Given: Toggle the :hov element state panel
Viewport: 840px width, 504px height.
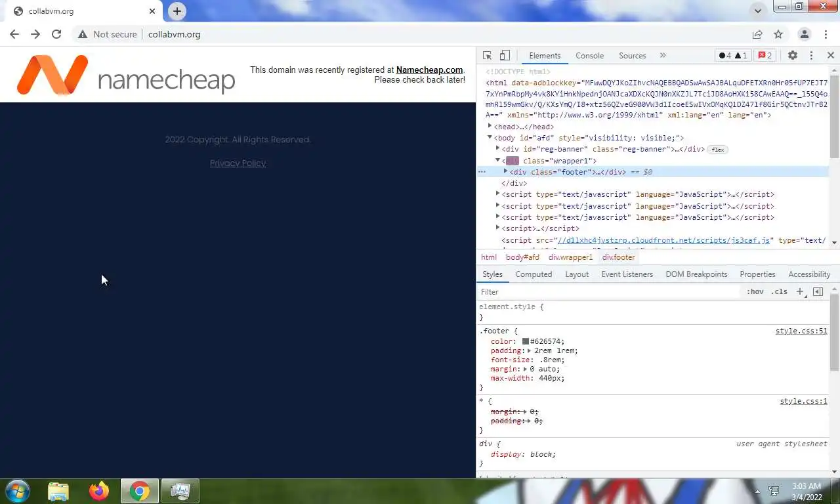Looking at the screenshot, I should (755, 292).
